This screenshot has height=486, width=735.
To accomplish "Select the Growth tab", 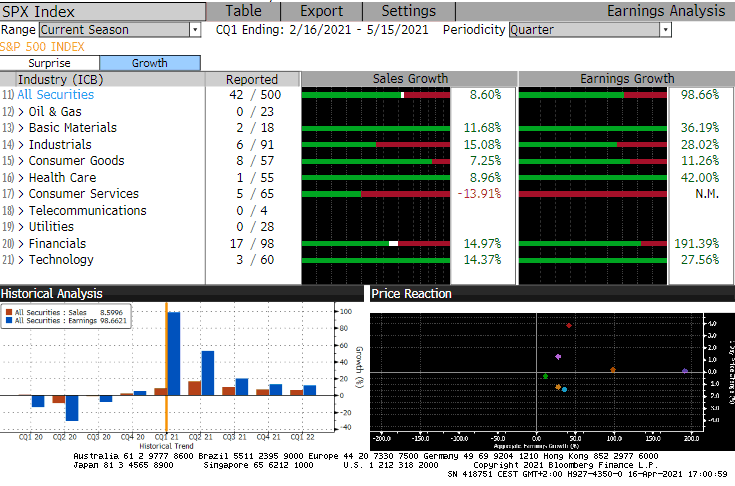I will point(150,63).
